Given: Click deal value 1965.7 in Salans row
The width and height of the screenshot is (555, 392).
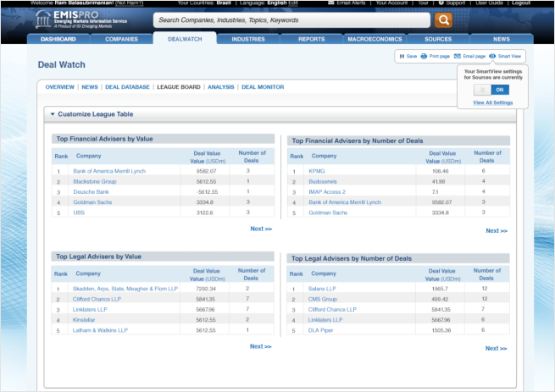Looking at the screenshot, I should (440, 289).
